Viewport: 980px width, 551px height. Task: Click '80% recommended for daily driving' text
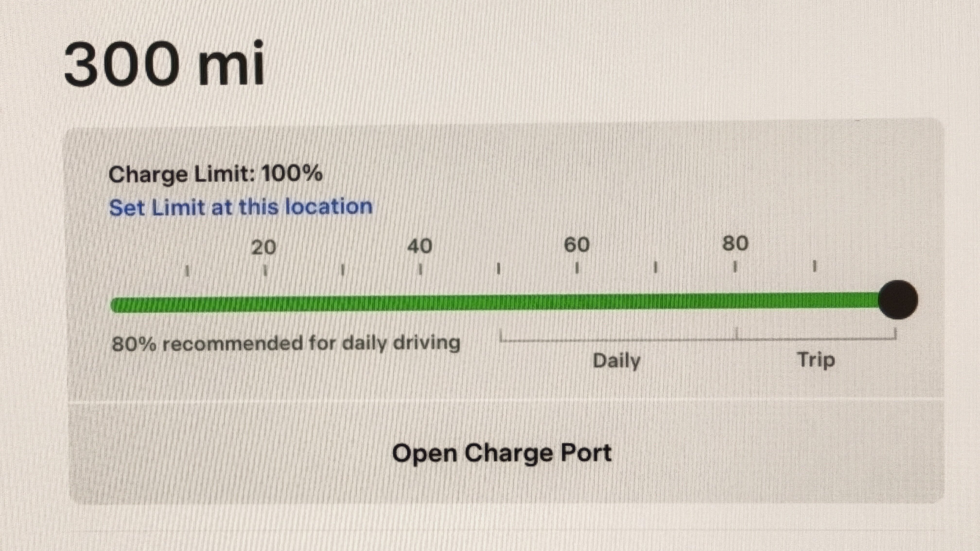(x=286, y=343)
